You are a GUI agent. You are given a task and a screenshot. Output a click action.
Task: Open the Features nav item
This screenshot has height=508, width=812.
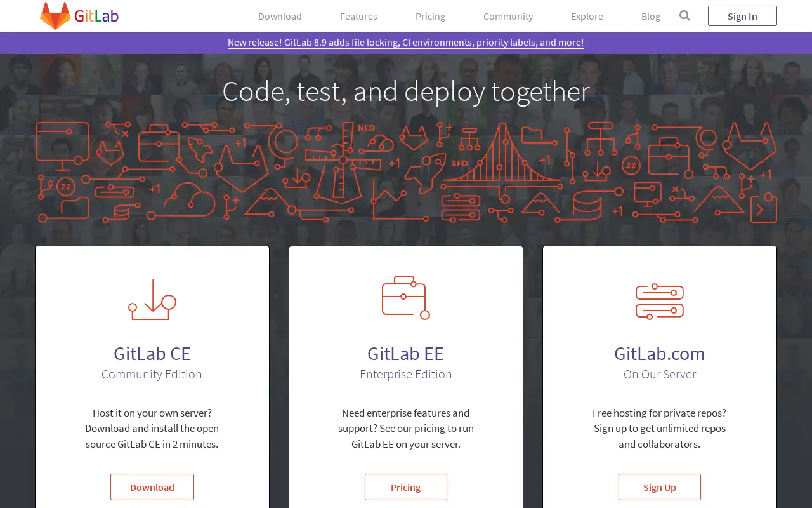click(x=358, y=17)
